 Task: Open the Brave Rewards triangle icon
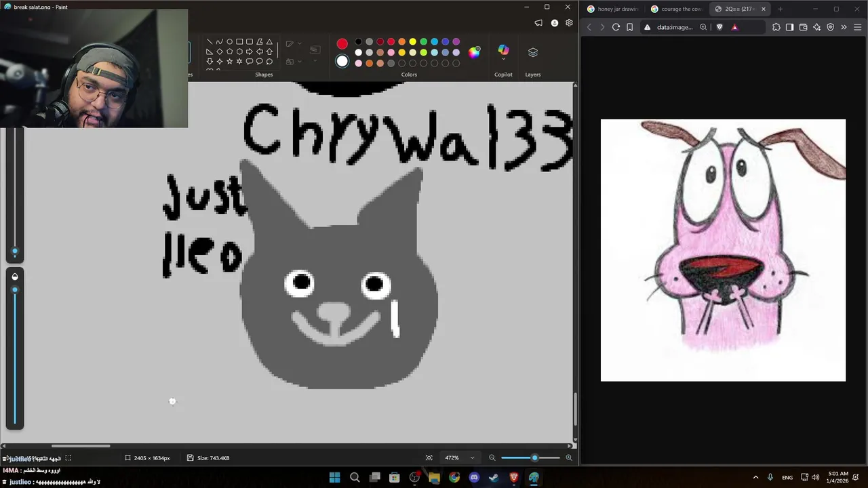(x=734, y=27)
